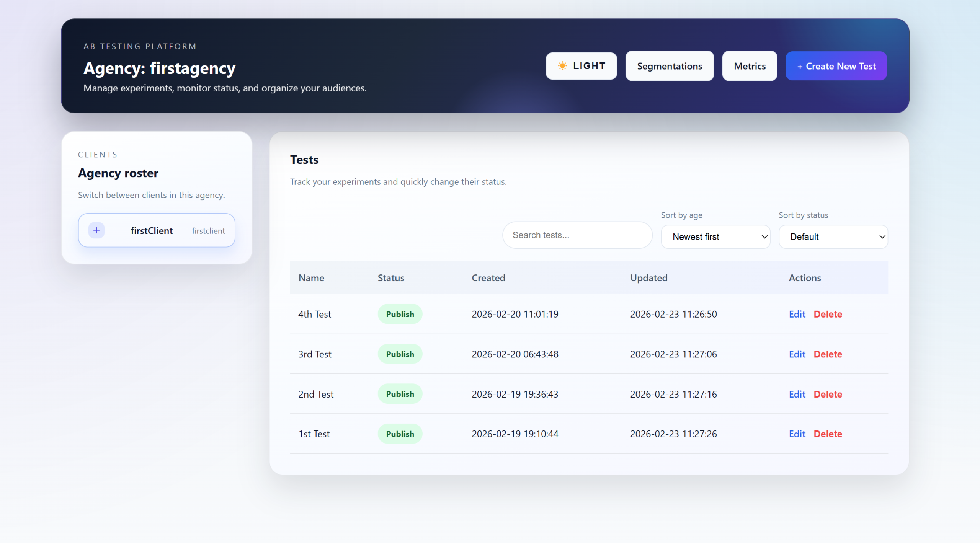Toggle the LIGHT theme switch

click(x=581, y=66)
